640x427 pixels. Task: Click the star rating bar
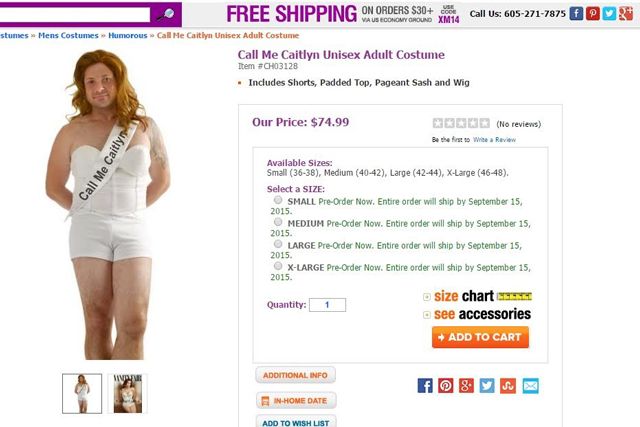click(461, 123)
